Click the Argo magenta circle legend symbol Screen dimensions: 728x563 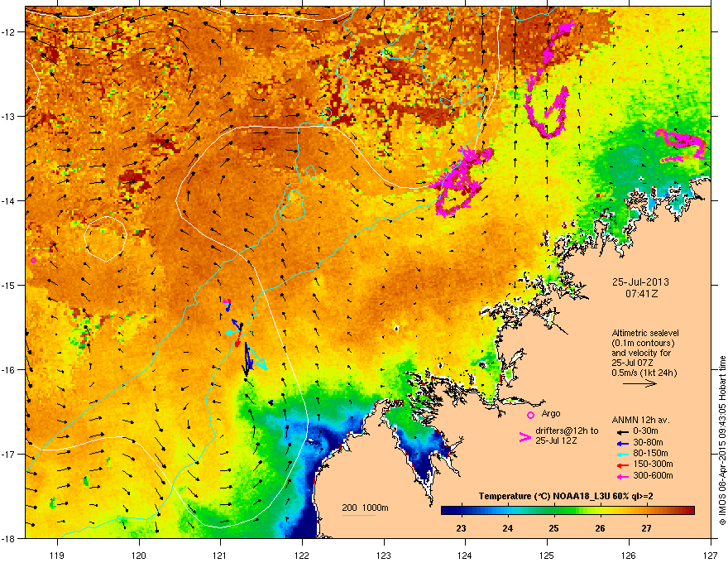pos(530,415)
